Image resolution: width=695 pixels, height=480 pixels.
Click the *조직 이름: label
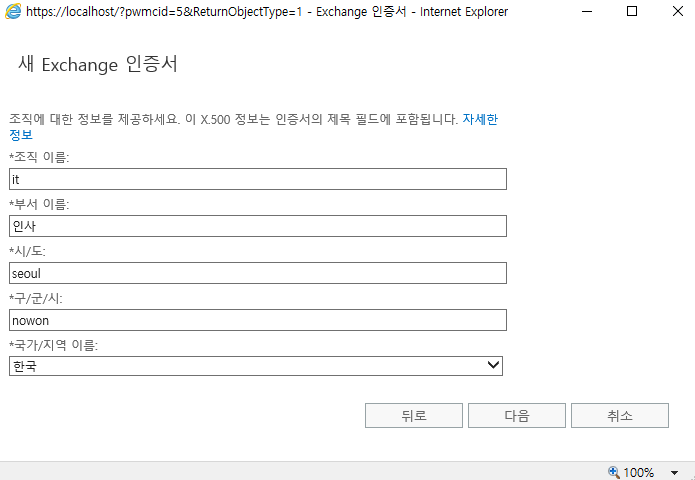pos(39,157)
